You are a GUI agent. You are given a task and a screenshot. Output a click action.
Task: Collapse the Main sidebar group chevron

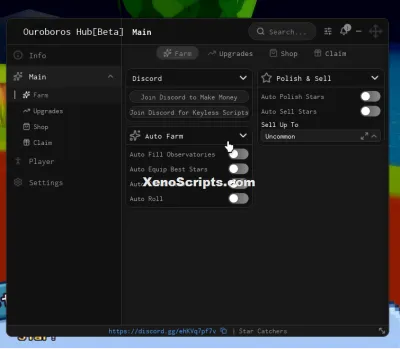coord(110,77)
